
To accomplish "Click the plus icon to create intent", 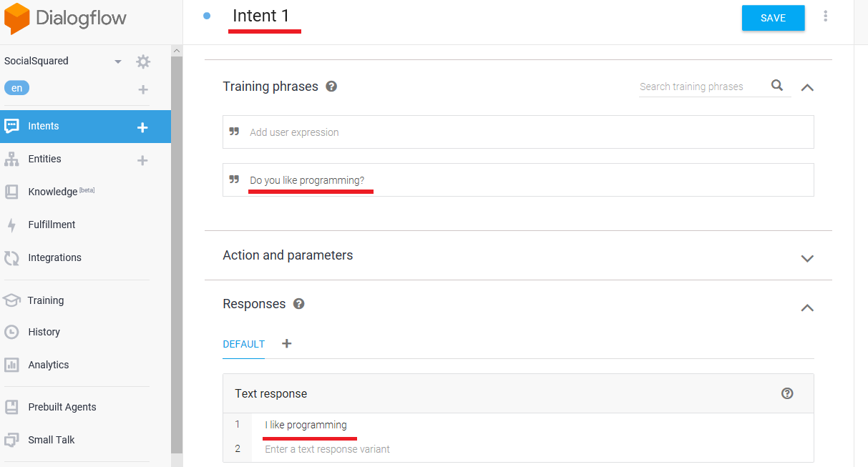I will tap(142, 127).
